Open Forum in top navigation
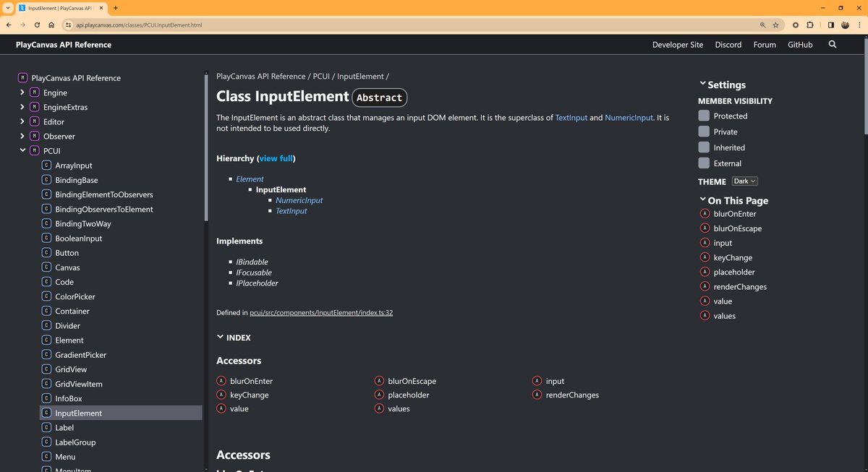 pos(765,44)
